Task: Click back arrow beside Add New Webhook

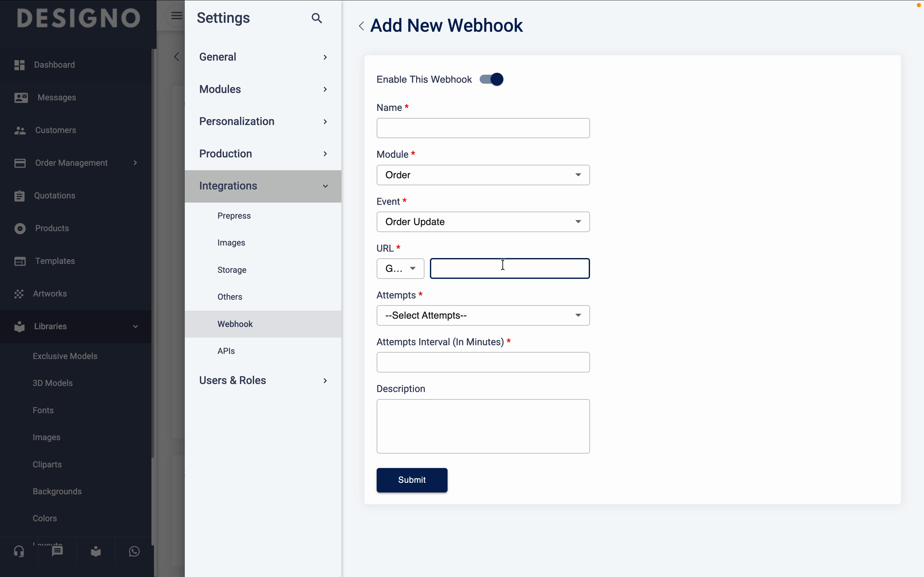Action: pyautogui.click(x=361, y=26)
